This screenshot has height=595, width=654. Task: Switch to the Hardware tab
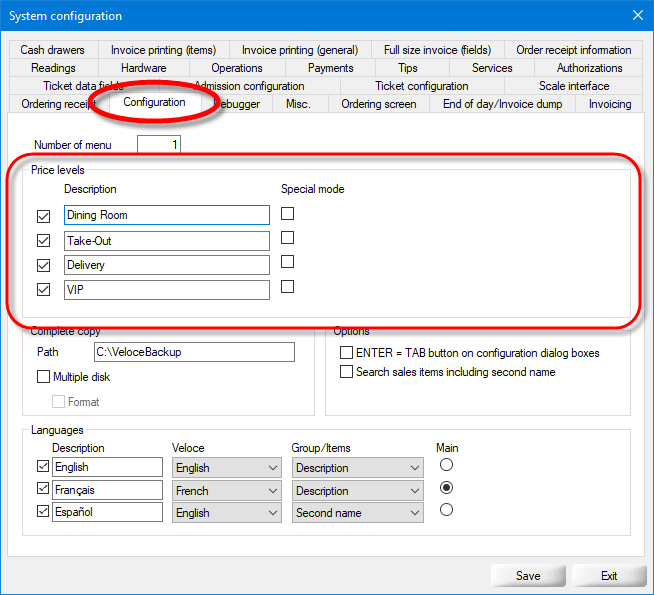(x=143, y=68)
